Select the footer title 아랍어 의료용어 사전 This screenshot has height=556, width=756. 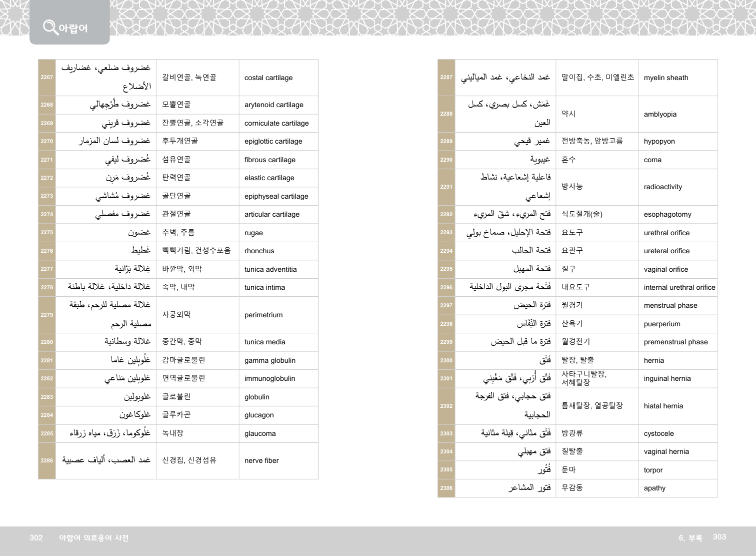[93, 538]
